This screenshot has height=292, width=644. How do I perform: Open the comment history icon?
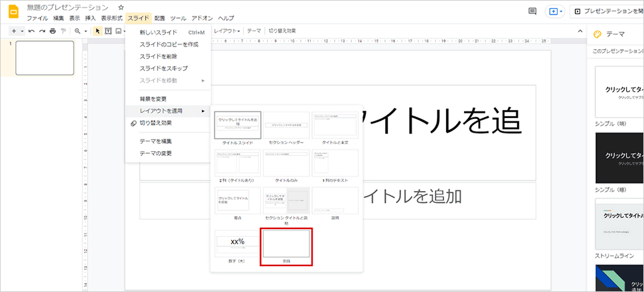click(x=532, y=11)
